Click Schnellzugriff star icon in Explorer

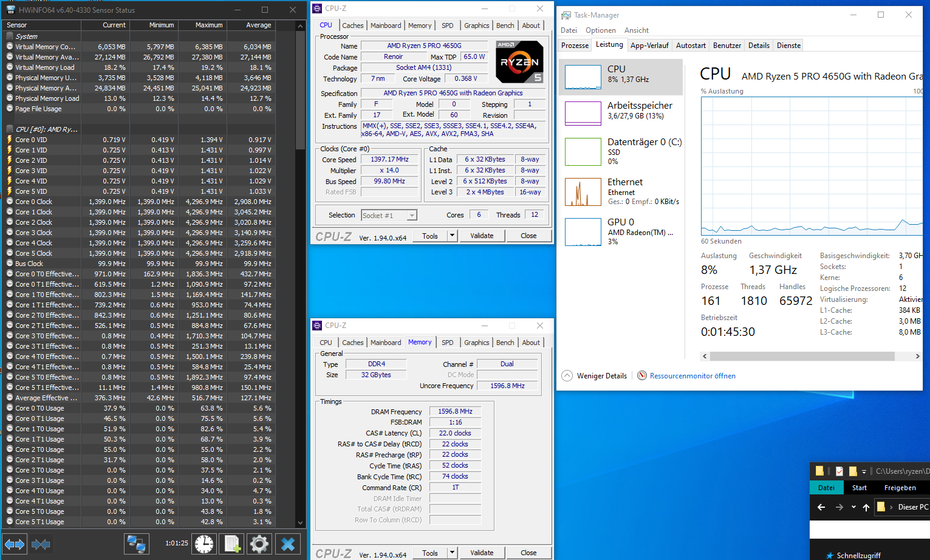coord(830,555)
